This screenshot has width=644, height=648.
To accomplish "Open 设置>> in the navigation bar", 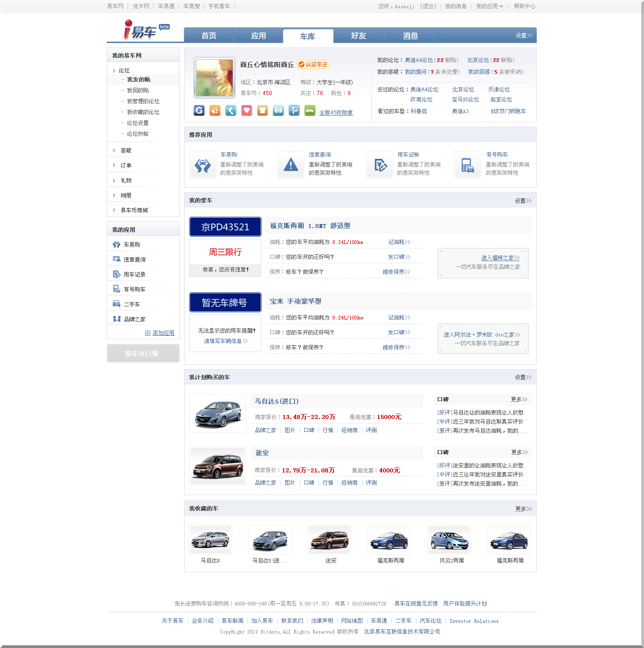I will point(524,36).
